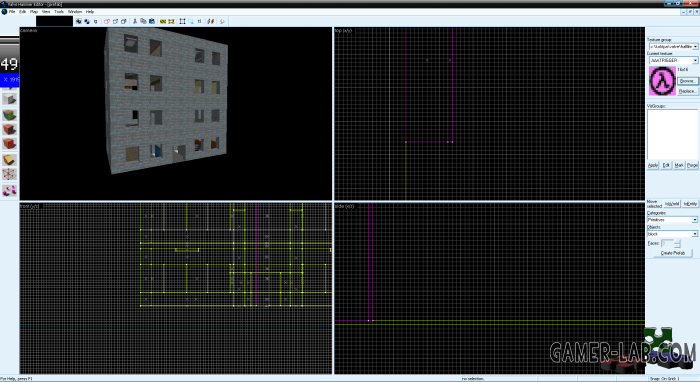
Task: Select the Apply Decals tool icon
Action: tap(9, 144)
